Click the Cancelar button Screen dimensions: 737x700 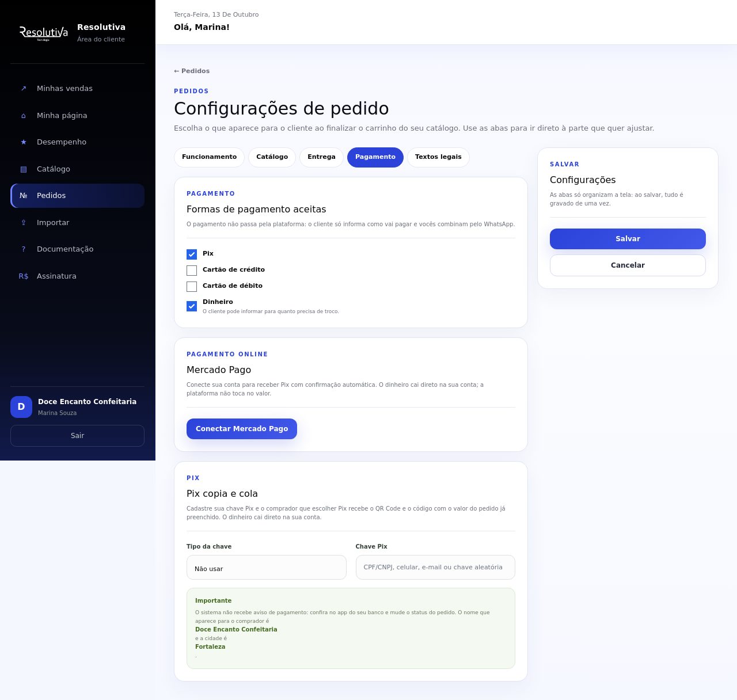pos(628,265)
